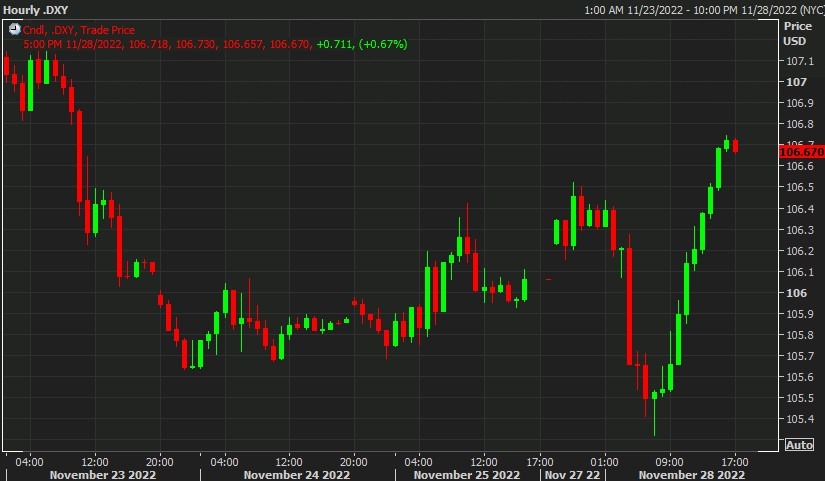Click the bold 106 price axis label
This screenshot has width=825, height=481.
796,293
